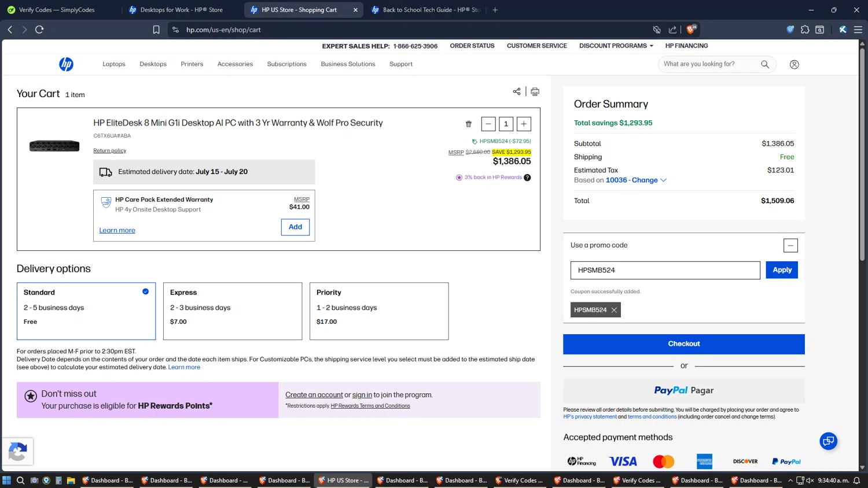Viewport: 868px width, 488px height.
Task: Open the user account profile icon
Action: (795, 64)
